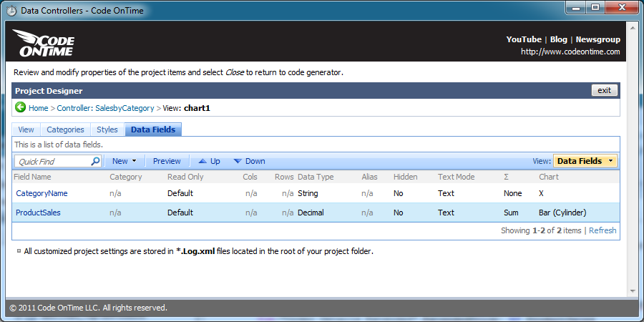Click inside the Quick Find box

[54, 162]
